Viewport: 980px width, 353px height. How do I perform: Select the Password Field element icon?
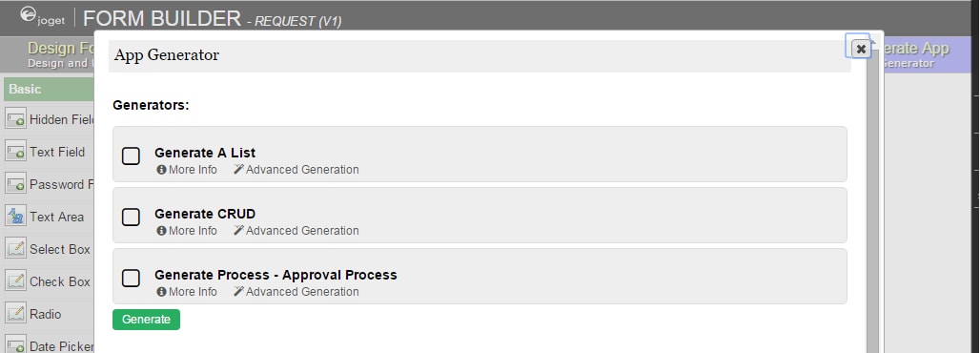[15, 184]
